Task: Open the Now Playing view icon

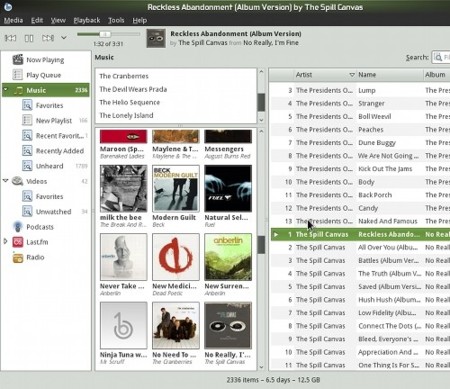Action: (x=18, y=60)
